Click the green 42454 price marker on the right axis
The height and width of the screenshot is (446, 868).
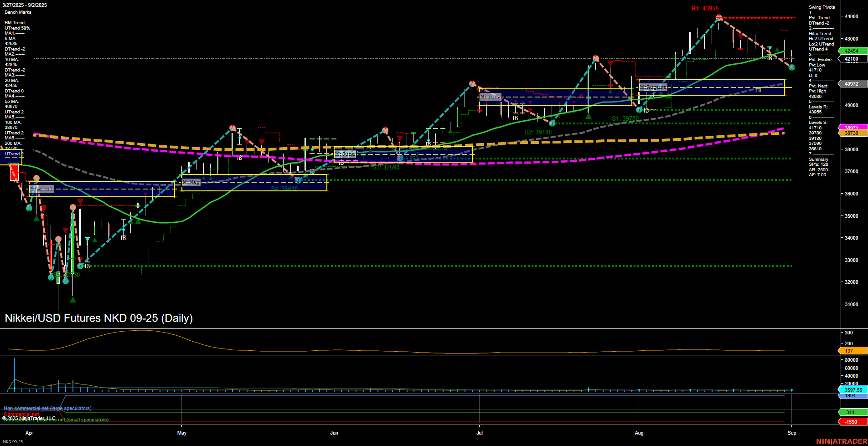(x=851, y=51)
